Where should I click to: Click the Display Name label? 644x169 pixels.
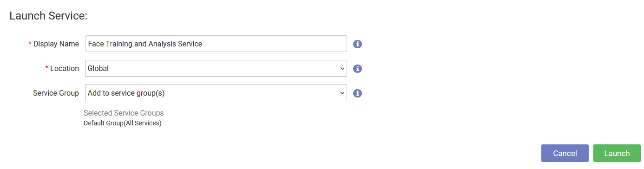click(x=56, y=44)
